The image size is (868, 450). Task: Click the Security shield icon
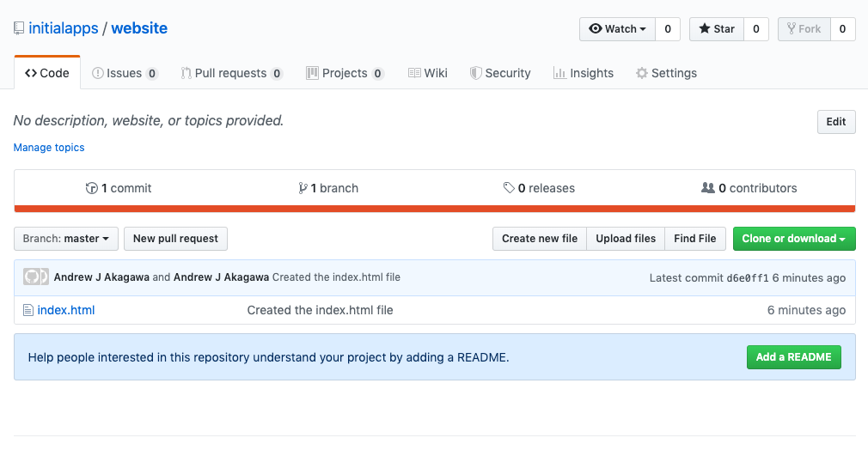click(475, 73)
